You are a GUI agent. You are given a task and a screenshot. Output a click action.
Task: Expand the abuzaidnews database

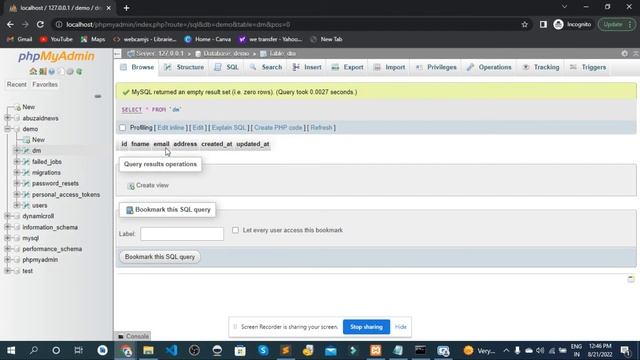click(x=7, y=118)
